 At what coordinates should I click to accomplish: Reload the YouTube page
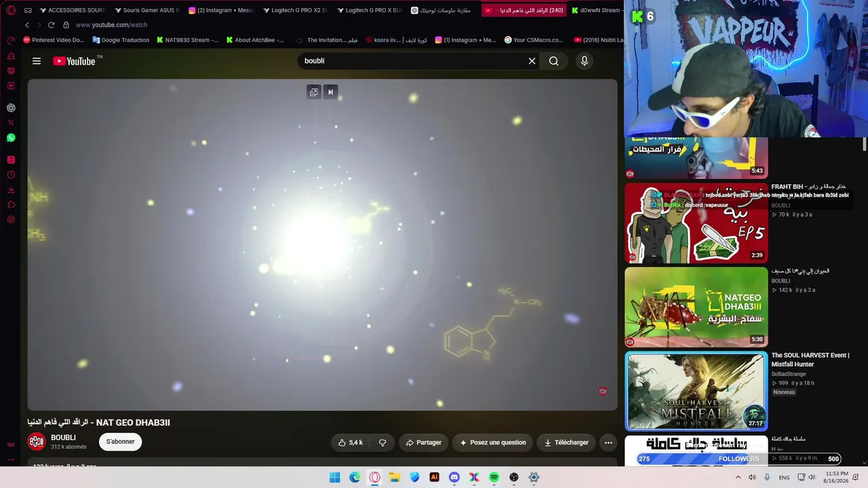coord(51,25)
